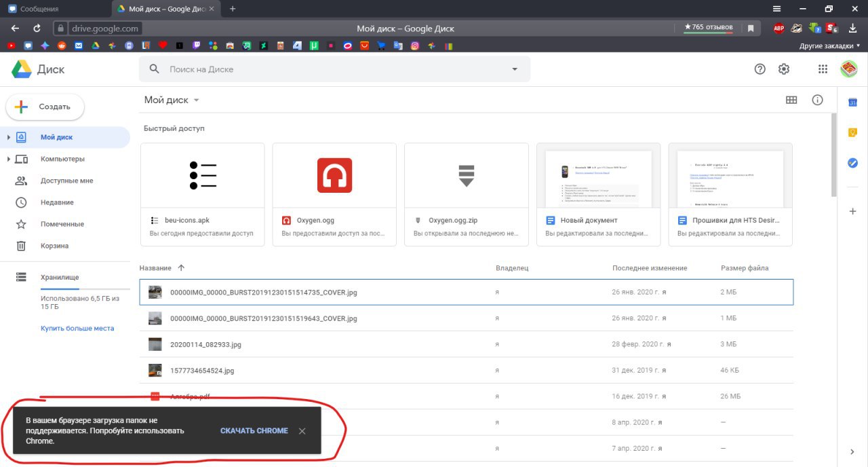Expand the My Drive tree arrow
The image size is (868, 467).
click(8, 137)
